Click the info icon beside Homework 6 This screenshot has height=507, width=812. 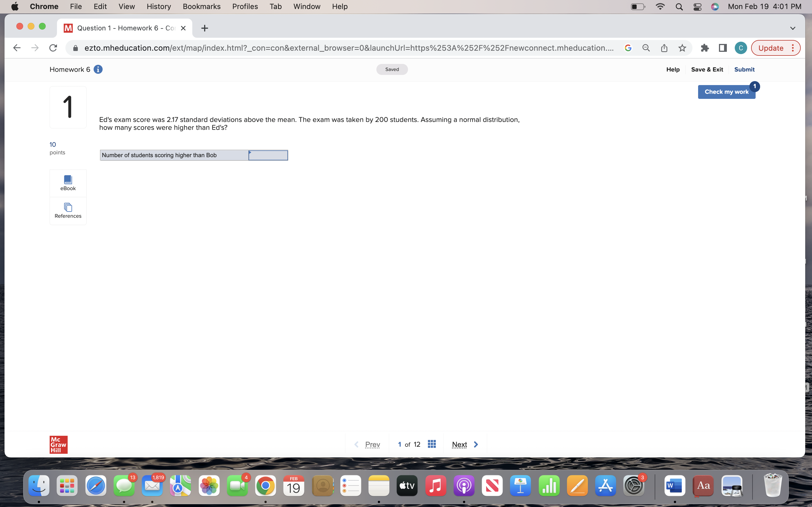(x=98, y=69)
